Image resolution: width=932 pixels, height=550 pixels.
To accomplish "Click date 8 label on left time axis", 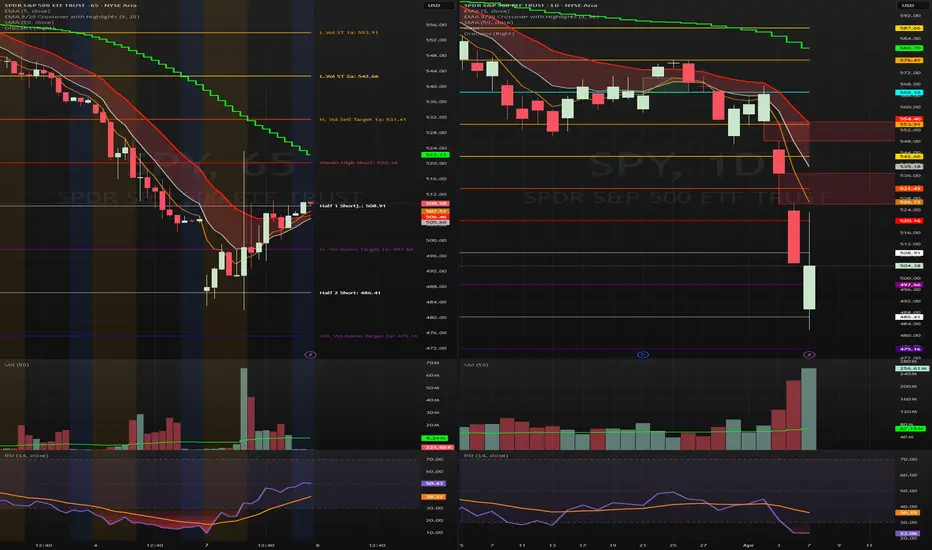I will coord(317,545).
